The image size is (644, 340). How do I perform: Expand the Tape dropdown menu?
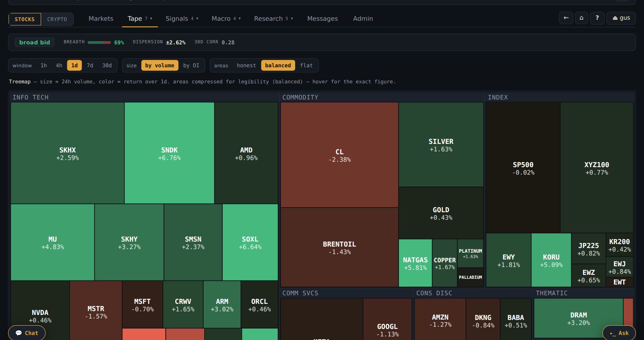pyautogui.click(x=140, y=19)
